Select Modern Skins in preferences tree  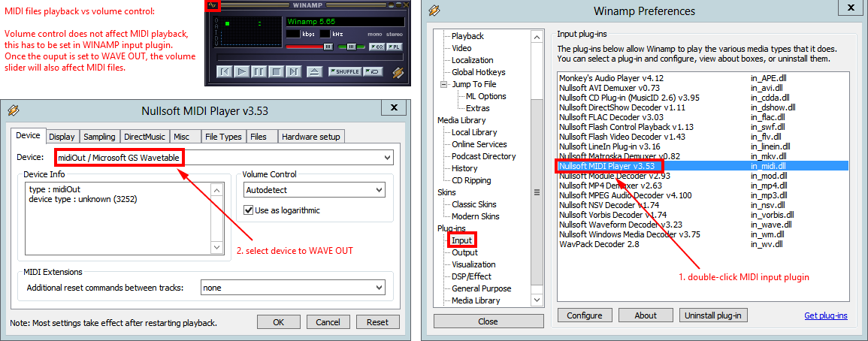(475, 216)
